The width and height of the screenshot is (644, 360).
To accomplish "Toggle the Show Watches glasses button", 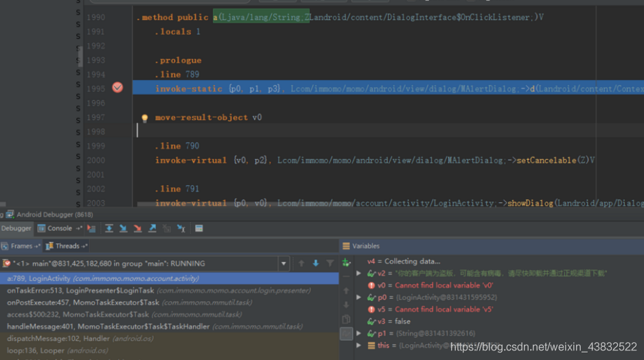I will point(346,334).
